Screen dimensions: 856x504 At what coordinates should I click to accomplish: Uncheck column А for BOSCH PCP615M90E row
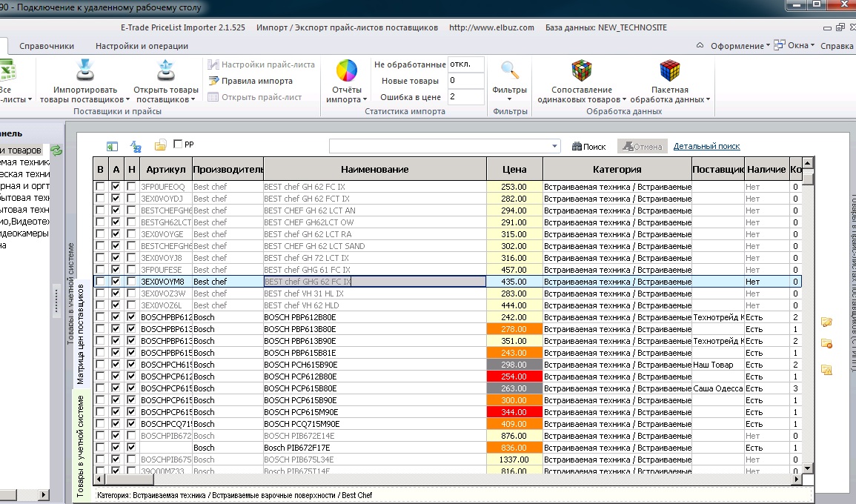coord(115,411)
